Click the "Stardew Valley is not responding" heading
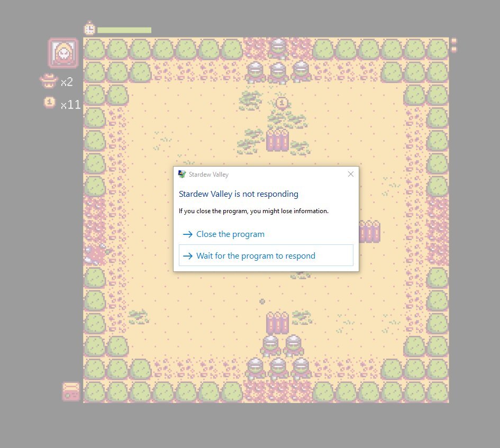 (239, 194)
